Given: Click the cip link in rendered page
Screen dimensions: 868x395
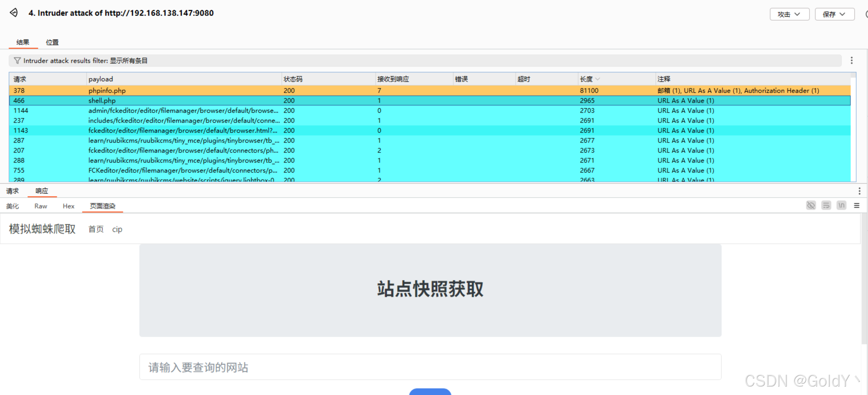Looking at the screenshot, I should (117, 229).
